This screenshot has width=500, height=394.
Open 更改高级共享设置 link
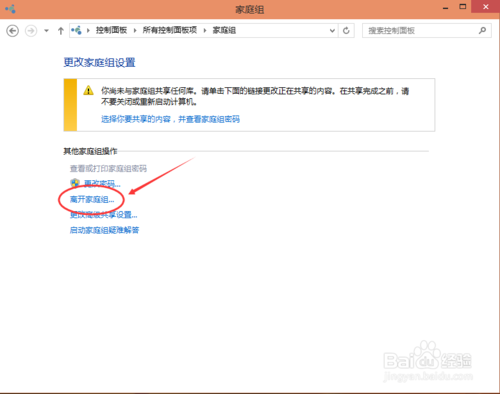103,215
